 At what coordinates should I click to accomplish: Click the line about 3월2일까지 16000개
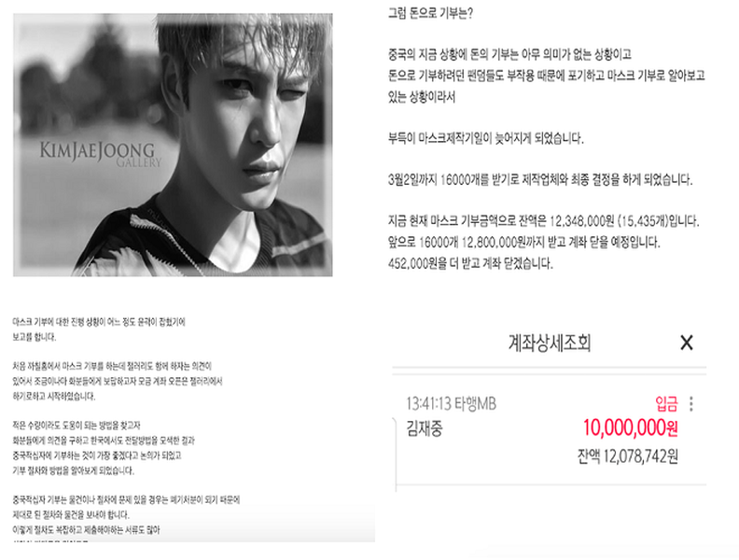540,179
